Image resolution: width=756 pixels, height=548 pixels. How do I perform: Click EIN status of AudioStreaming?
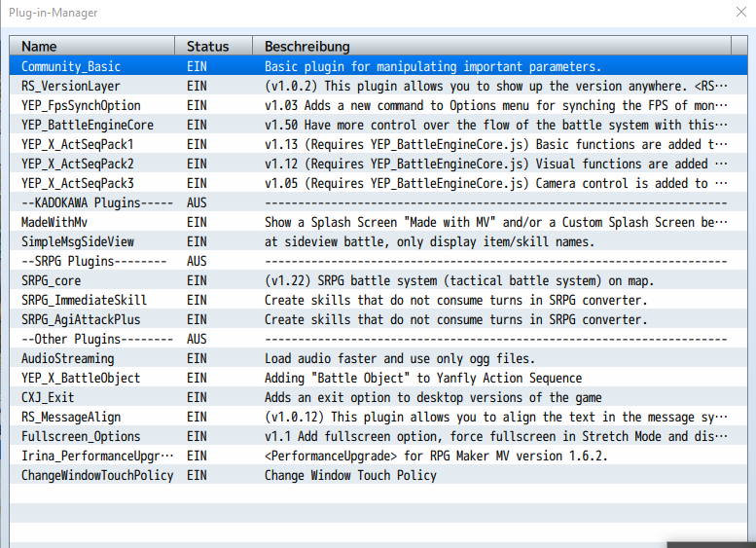click(197, 358)
